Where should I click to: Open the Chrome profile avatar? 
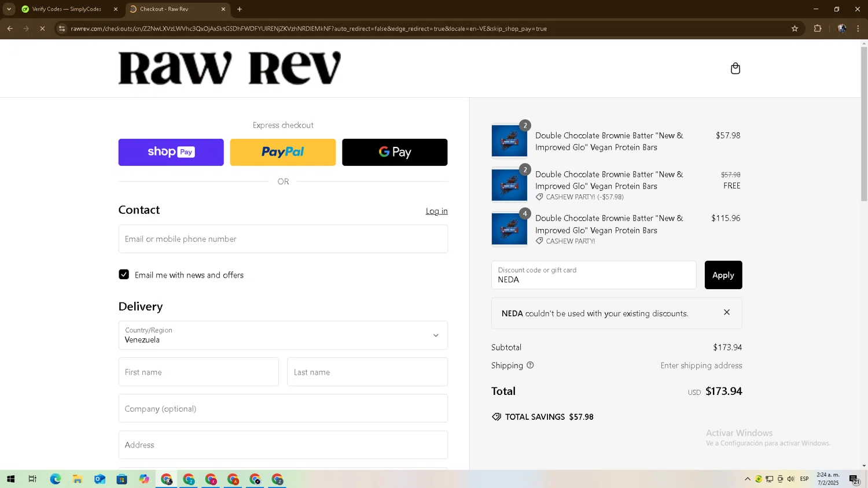pyautogui.click(x=842, y=28)
